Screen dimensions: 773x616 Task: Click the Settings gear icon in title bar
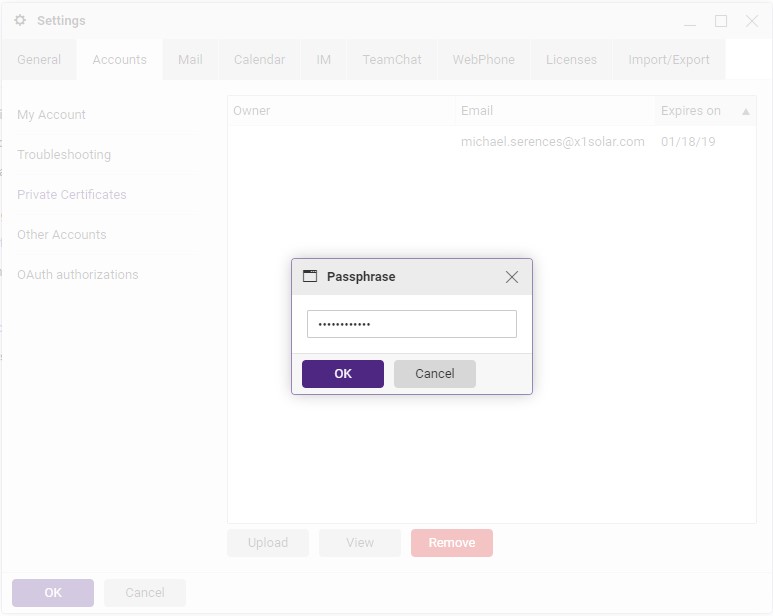20,20
